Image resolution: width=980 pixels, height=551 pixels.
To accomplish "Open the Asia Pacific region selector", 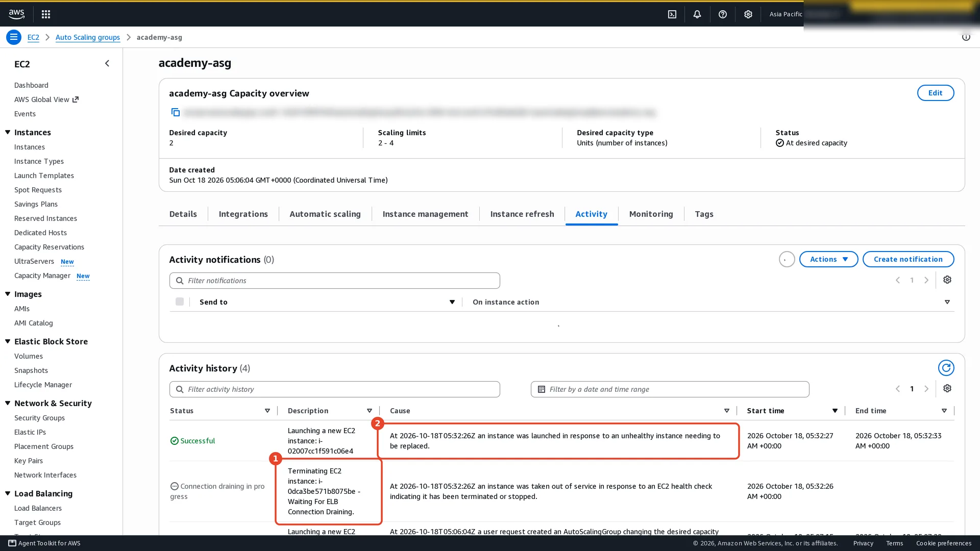I will [x=786, y=14].
